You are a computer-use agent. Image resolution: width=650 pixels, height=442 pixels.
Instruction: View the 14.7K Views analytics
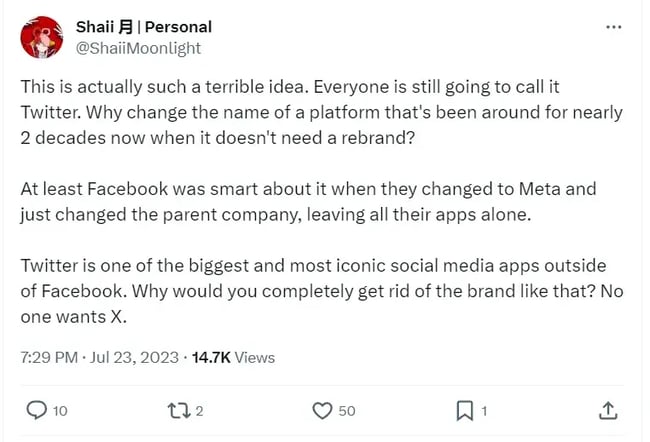tap(233, 357)
